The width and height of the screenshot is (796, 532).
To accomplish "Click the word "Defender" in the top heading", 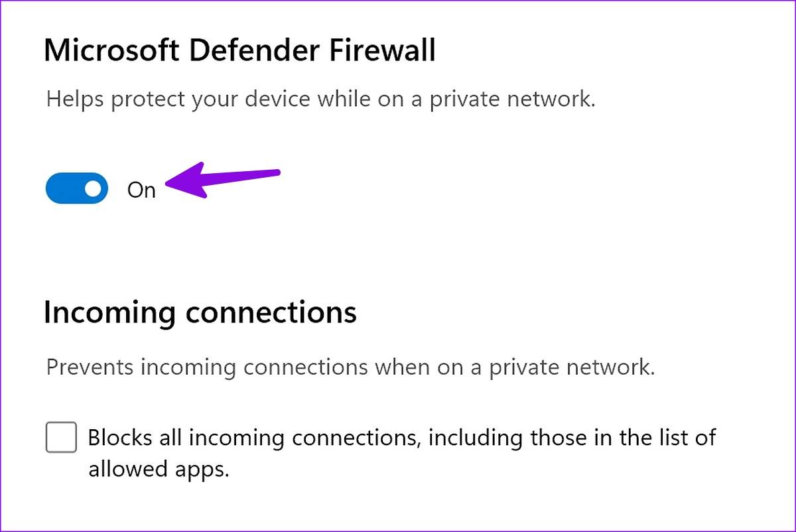I will pyautogui.click(x=246, y=51).
